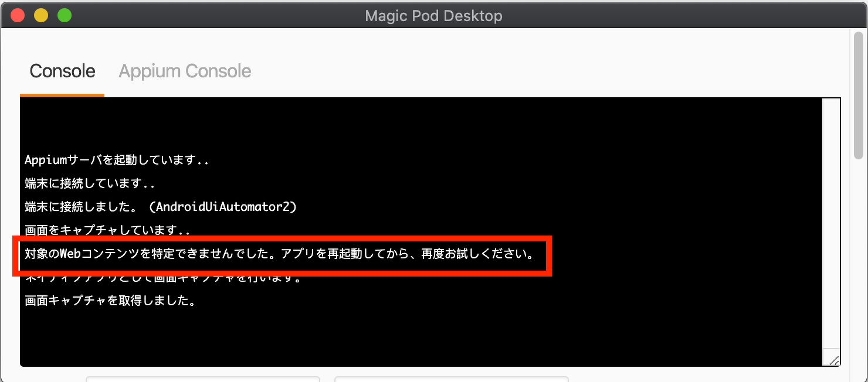Click the partially visible left button below console
868x382 pixels.
203,378
